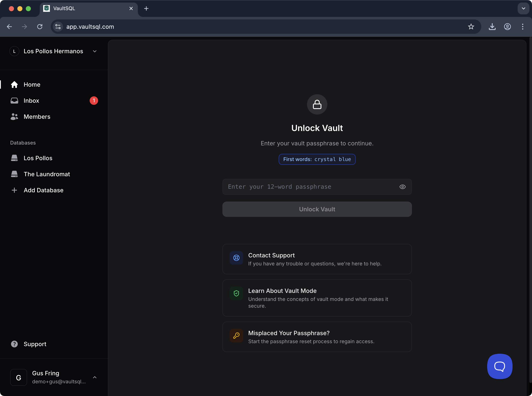Open the browser three-dot menu
The height and width of the screenshot is (396, 532).
pos(523,27)
